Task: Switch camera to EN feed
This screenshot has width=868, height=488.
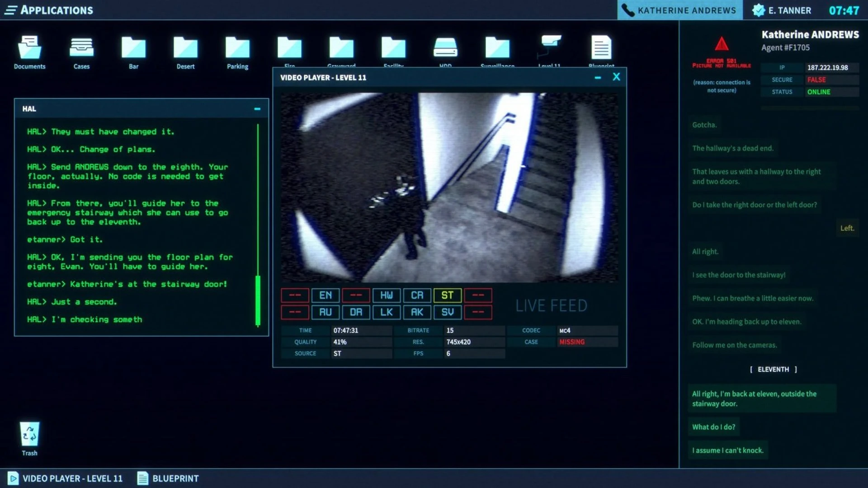Action: (x=325, y=296)
